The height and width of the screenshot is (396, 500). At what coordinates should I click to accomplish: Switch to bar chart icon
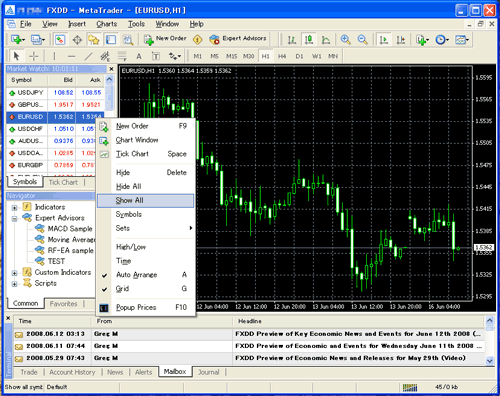292,40
